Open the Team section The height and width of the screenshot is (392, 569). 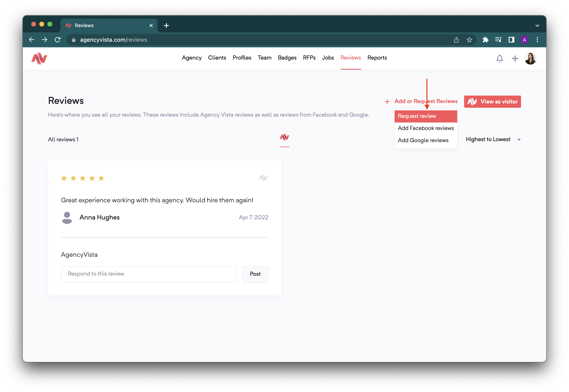(x=264, y=58)
